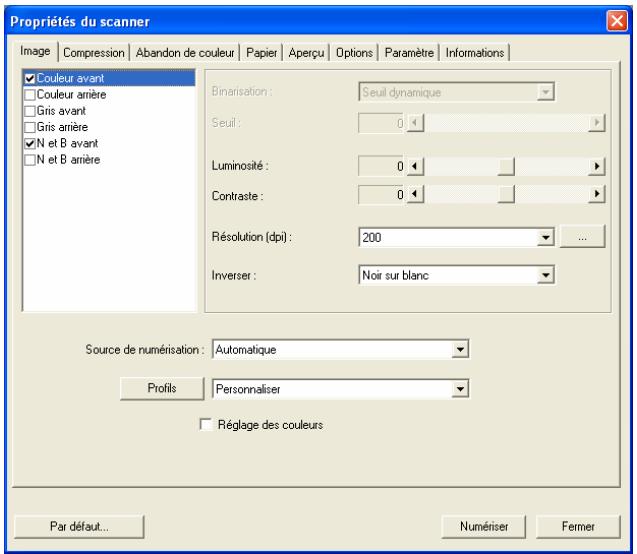
Task: Click the Luminosité slider thumb
Action: (x=506, y=167)
